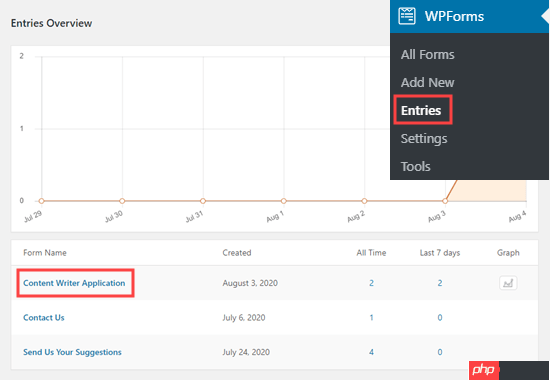Click the Aug 1 data point on chart

(x=284, y=201)
